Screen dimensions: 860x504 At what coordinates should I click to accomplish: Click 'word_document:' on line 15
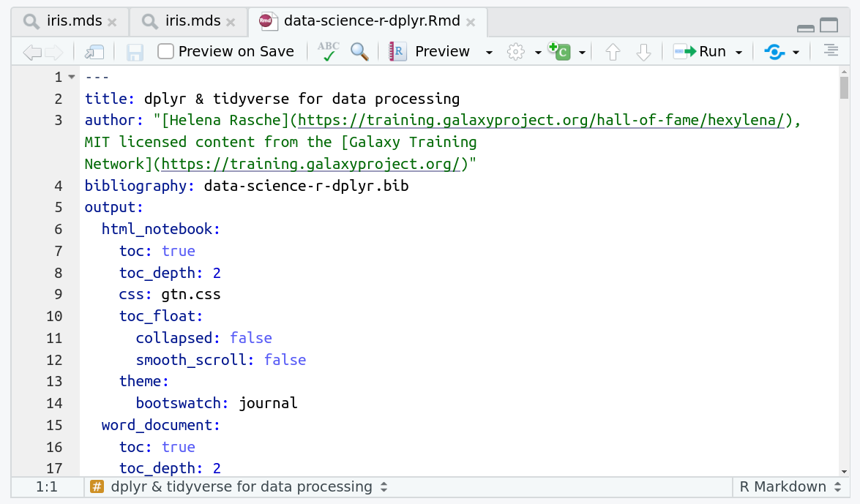[161, 425]
